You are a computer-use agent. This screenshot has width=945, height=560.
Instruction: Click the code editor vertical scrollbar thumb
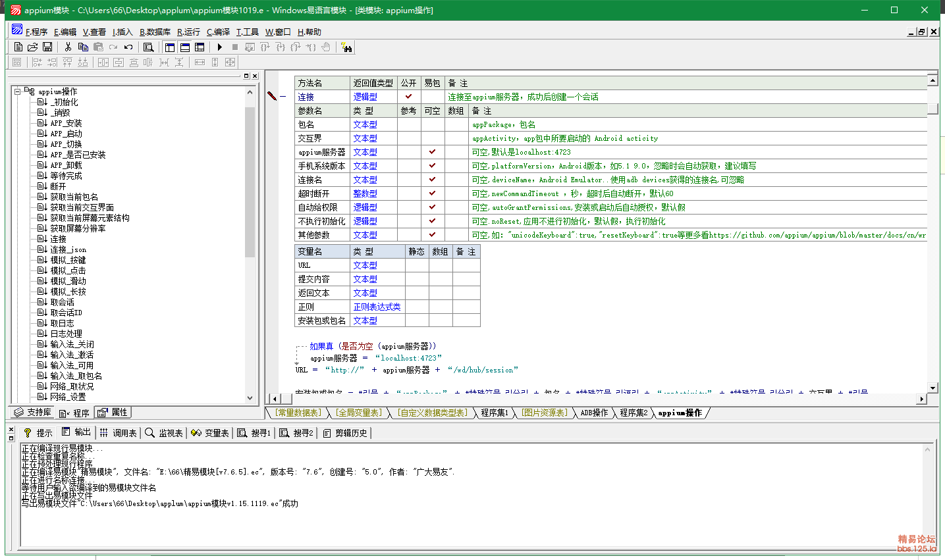932,109
